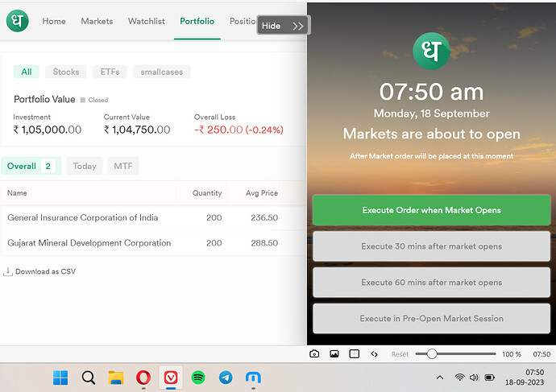
Task: Check battery status in the system tray
Action: coord(490,378)
